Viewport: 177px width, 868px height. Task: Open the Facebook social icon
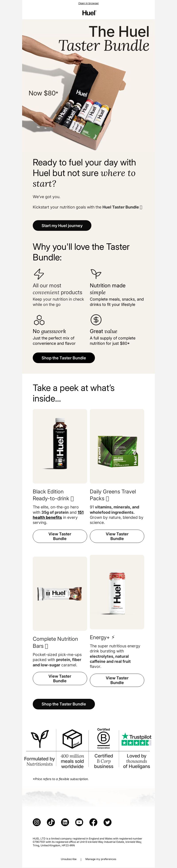(94, 822)
